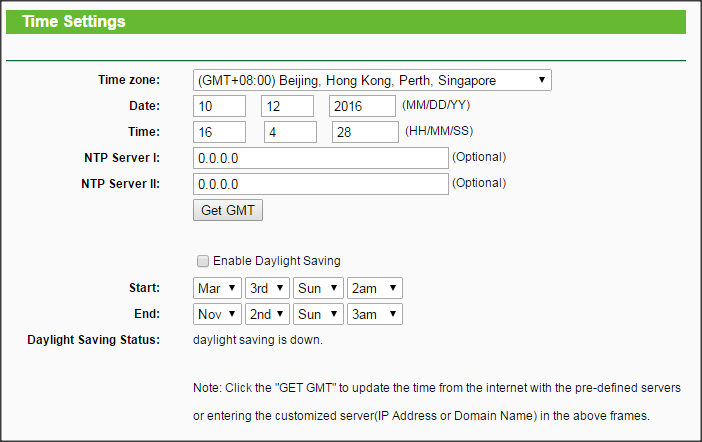Image resolution: width=702 pixels, height=442 pixels.
Task: Click the Daylight Saving Status label
Action: pyautogui.click(x=94, y=340)
